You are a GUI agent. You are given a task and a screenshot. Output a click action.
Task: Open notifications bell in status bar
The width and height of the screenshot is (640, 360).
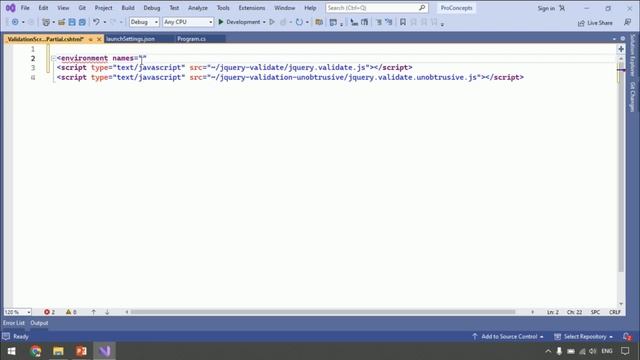pos(627,337)
